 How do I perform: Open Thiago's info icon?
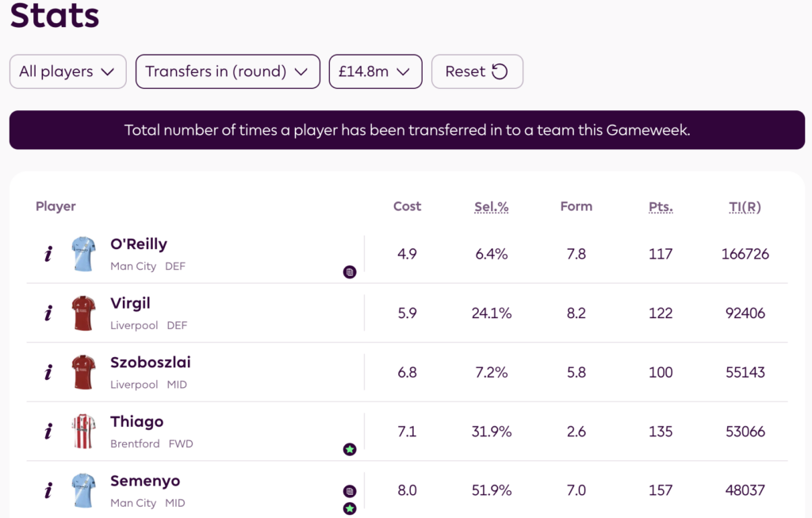(x=48, y=432)
